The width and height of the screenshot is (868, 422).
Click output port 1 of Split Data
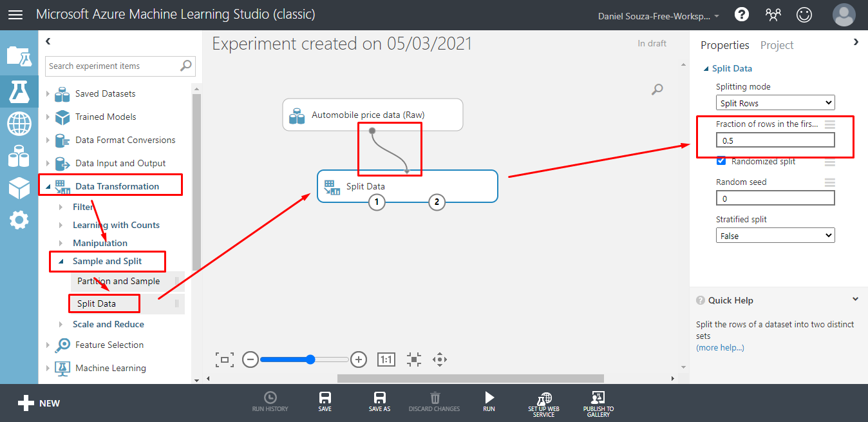376,202
